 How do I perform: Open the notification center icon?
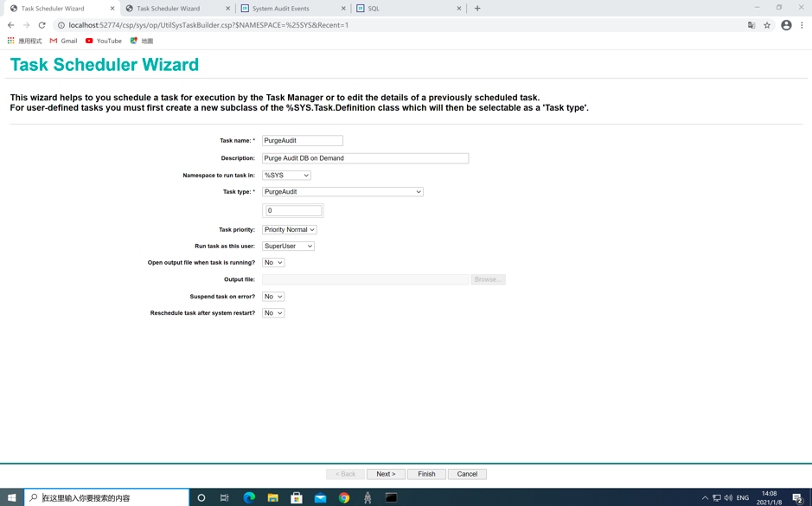797,497
